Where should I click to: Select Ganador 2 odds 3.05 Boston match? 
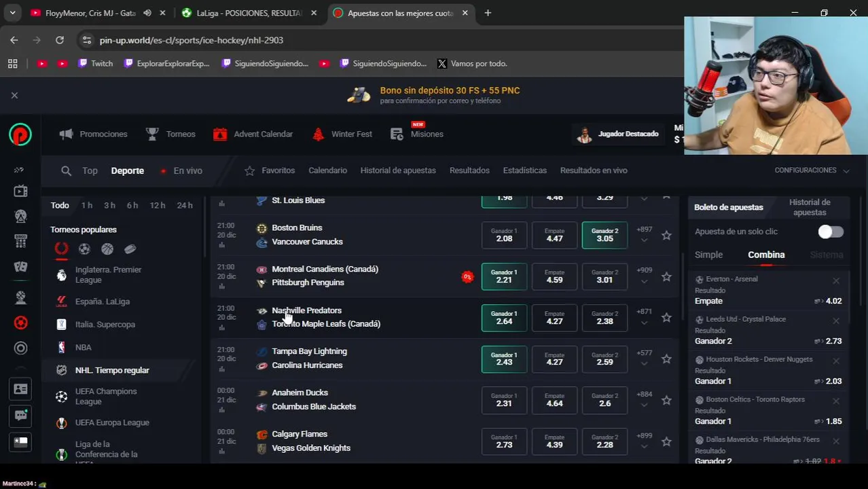[x=604, y=235]
